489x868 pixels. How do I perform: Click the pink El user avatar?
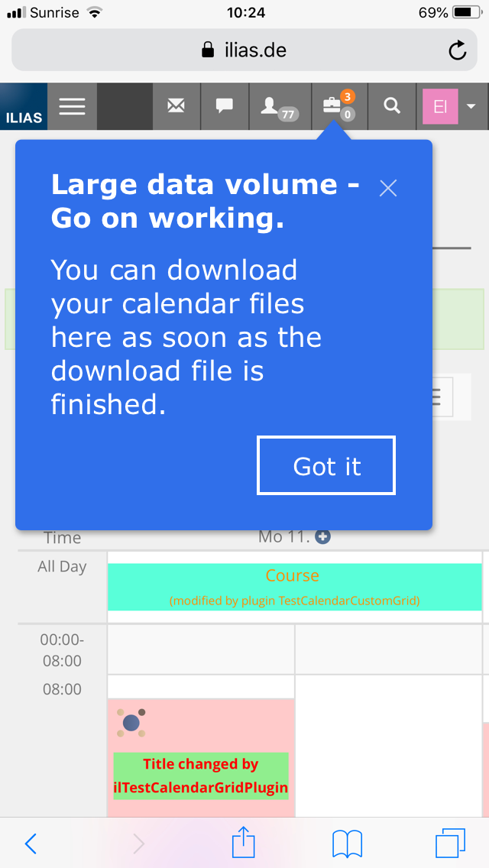(x=440, y=106)
